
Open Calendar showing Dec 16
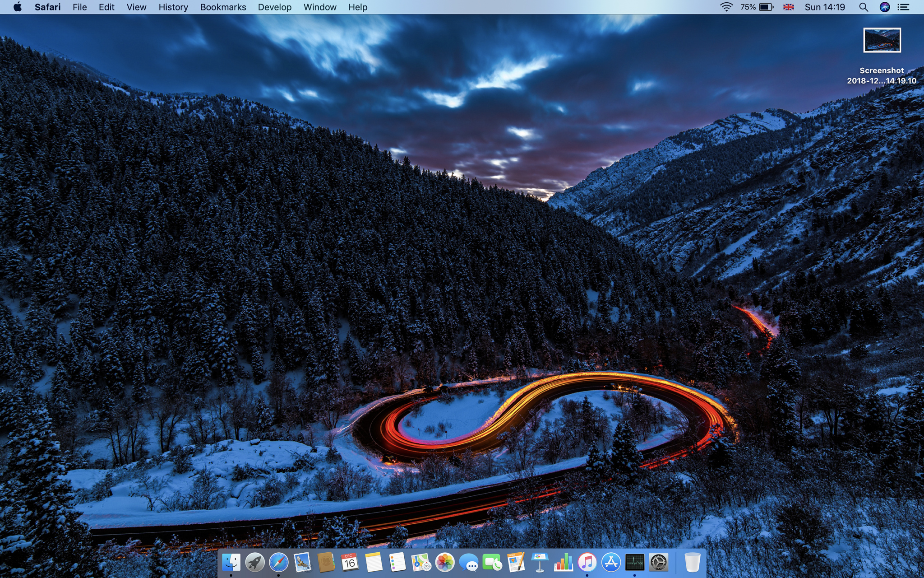tap(350, 562)
